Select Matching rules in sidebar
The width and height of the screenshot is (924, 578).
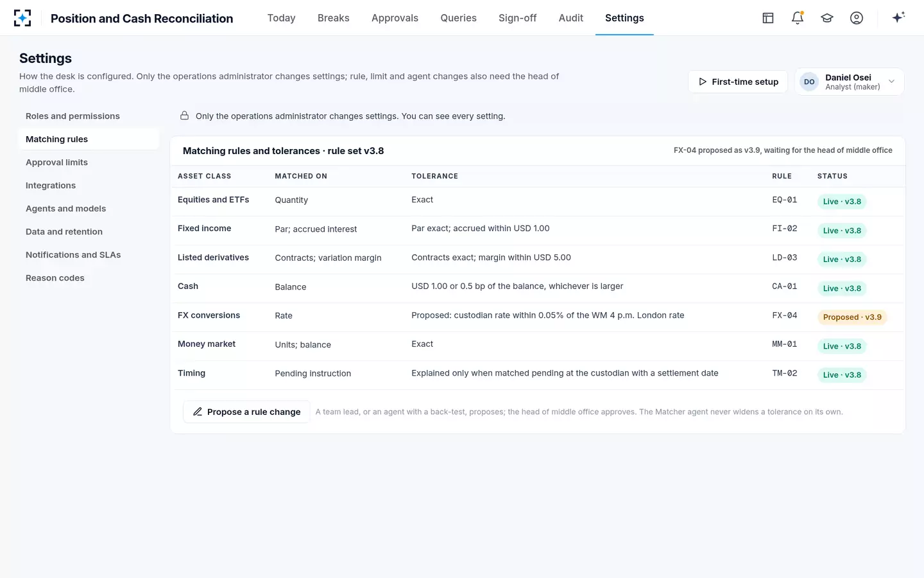(89, 139)
